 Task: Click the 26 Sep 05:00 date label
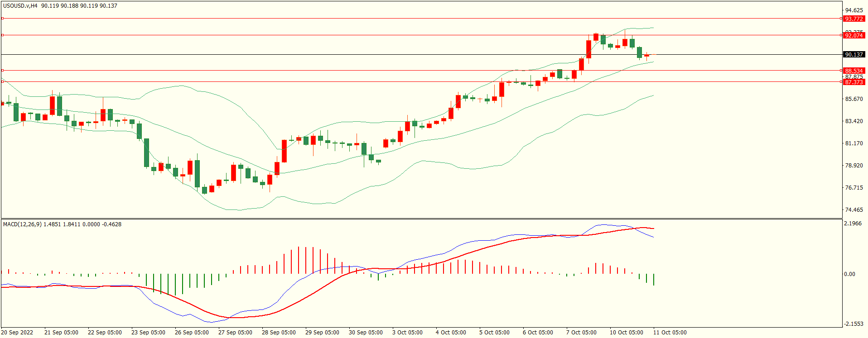pos(192,333)
